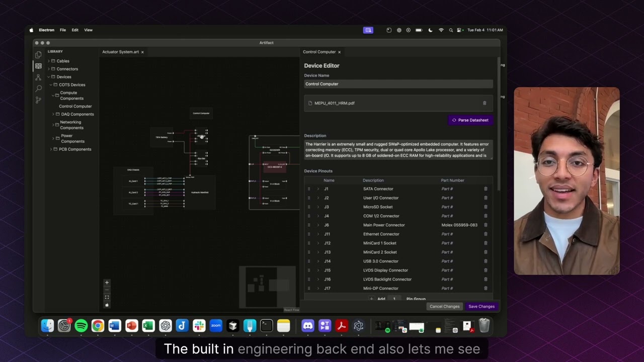This screenshot has width=644, height=362.
Task: Toggle canvas interactivity lock
Action: coord(107,305)
